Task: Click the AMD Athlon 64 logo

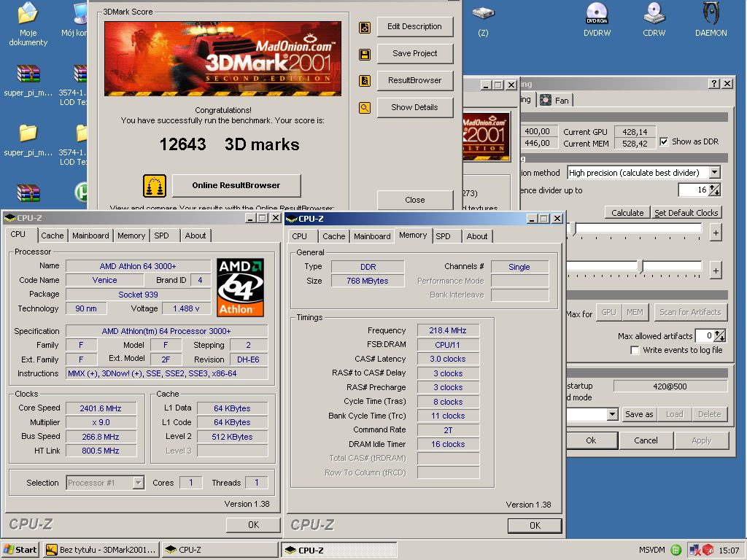Action: point(240,287)
